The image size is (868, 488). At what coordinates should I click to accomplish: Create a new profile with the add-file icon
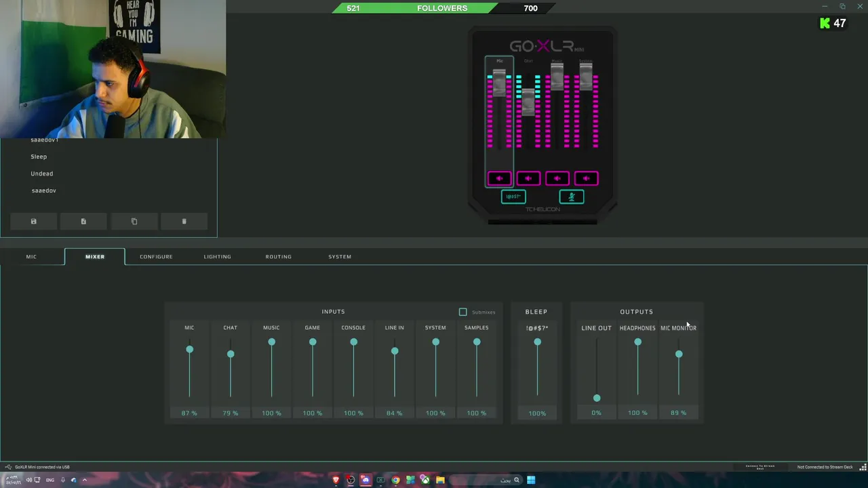click(x=83, y=221)
